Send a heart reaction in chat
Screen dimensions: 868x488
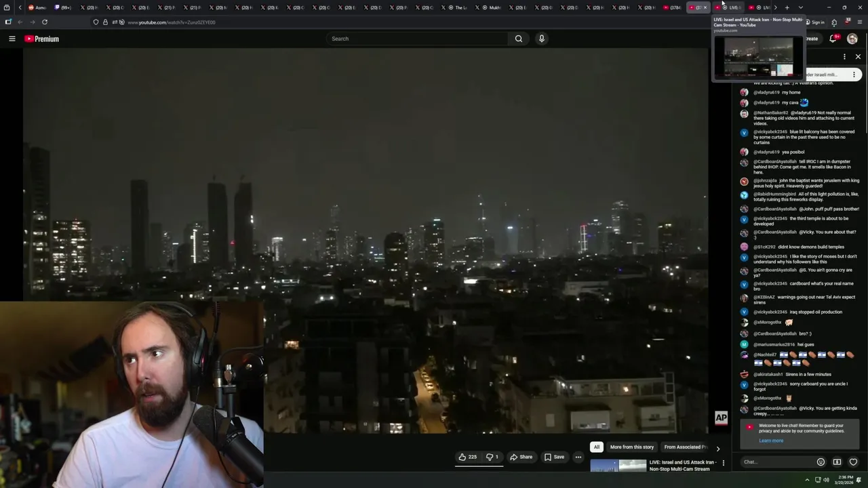(x=853, y=462)
